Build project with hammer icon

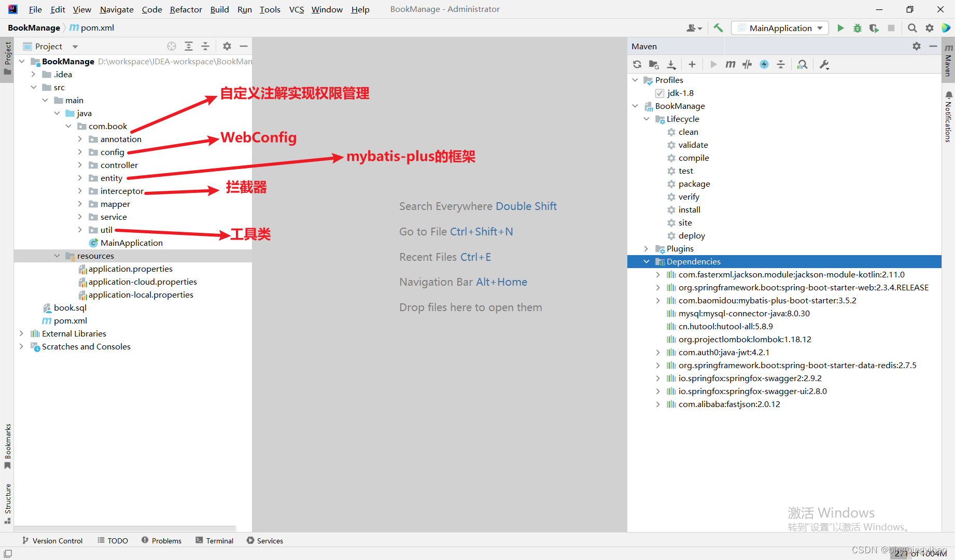click(x=718, y=28)
